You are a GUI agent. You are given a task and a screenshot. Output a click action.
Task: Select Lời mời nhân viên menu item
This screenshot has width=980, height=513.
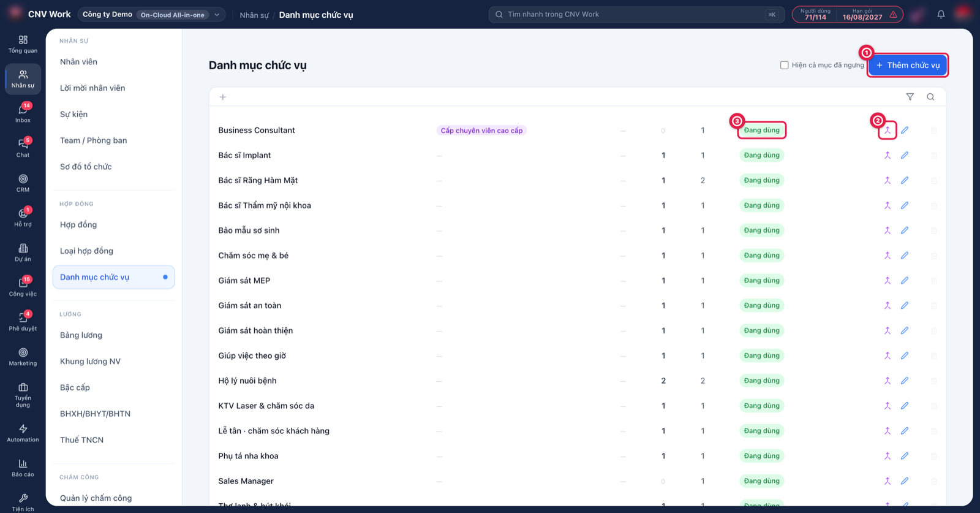(x=92, y=88)
